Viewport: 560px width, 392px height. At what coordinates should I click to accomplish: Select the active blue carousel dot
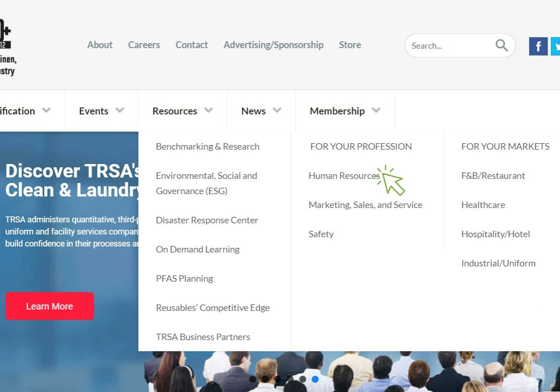click(x=315, y=379)
